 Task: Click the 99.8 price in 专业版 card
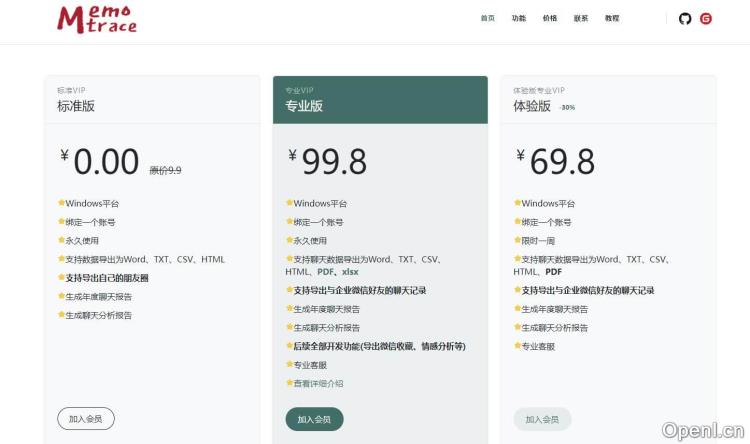[334, 161]
